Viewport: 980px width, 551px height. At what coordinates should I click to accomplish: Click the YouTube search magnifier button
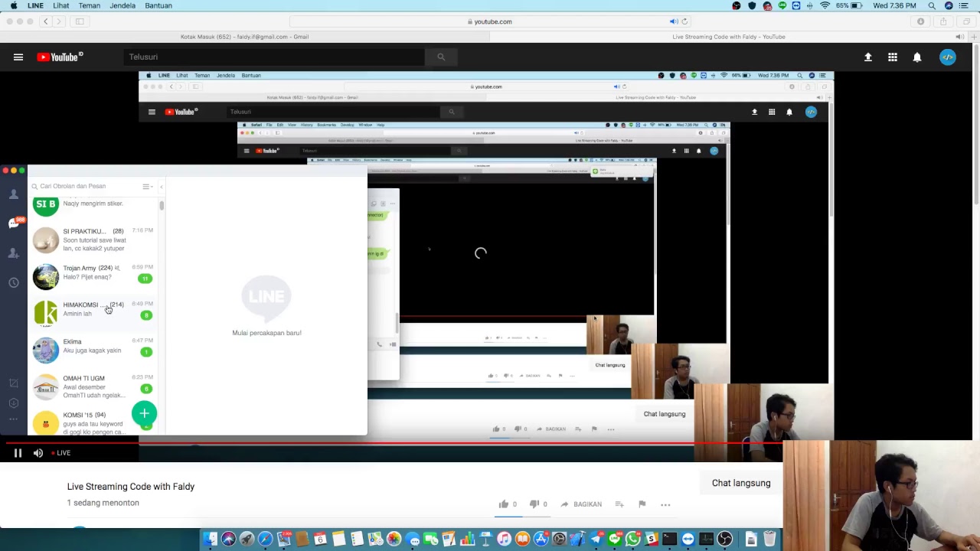[441, 57]
